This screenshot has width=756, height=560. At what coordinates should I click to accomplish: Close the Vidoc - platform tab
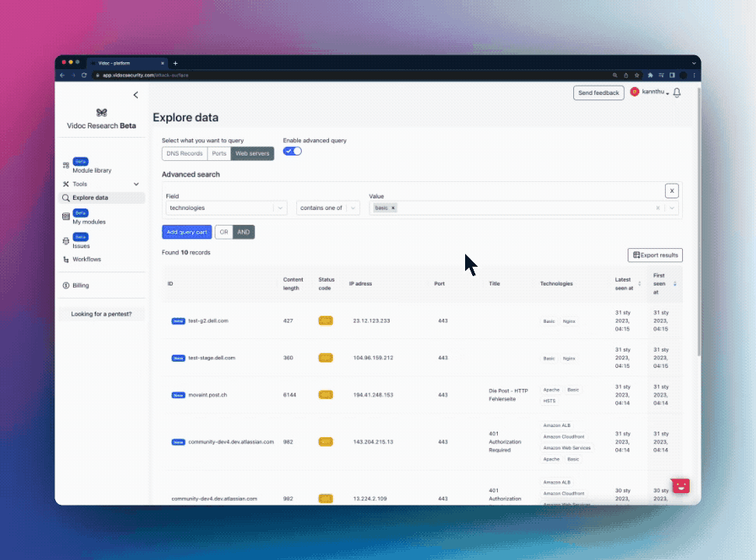[163, 63]
